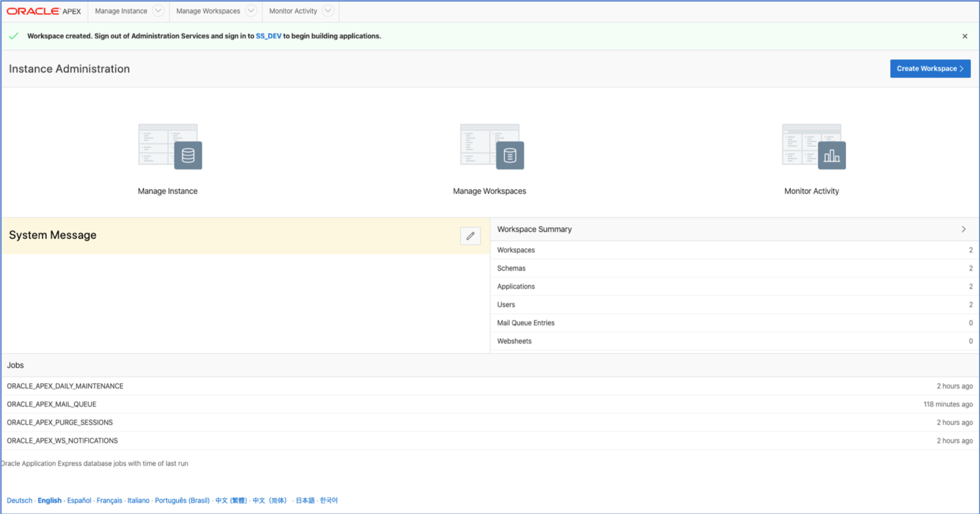Image resolution: width=980 pixels, height=514 pixels.
Task: Click the Create Workspace button
Action: (x=930, y=69)
